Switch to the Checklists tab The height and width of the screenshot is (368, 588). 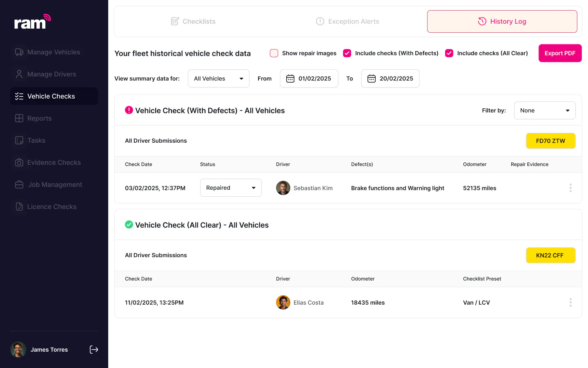[193, 21]
